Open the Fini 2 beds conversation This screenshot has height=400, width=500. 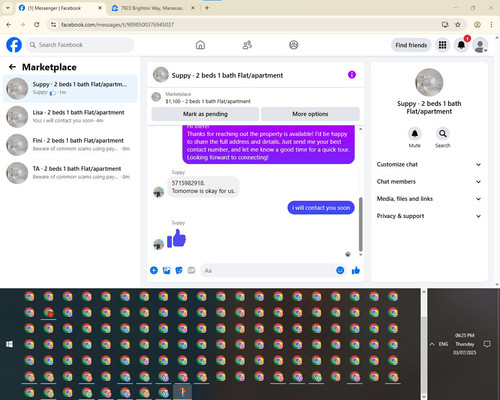(70, 145)
